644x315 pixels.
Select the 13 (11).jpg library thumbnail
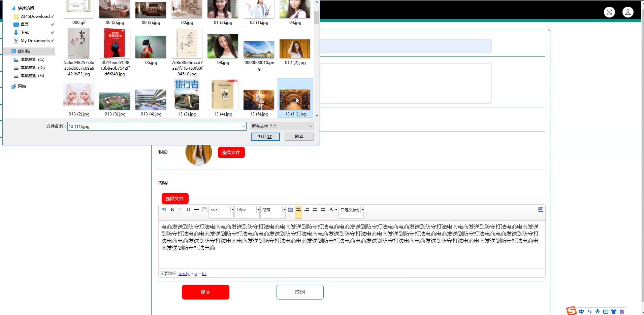(x=295, y=98)
